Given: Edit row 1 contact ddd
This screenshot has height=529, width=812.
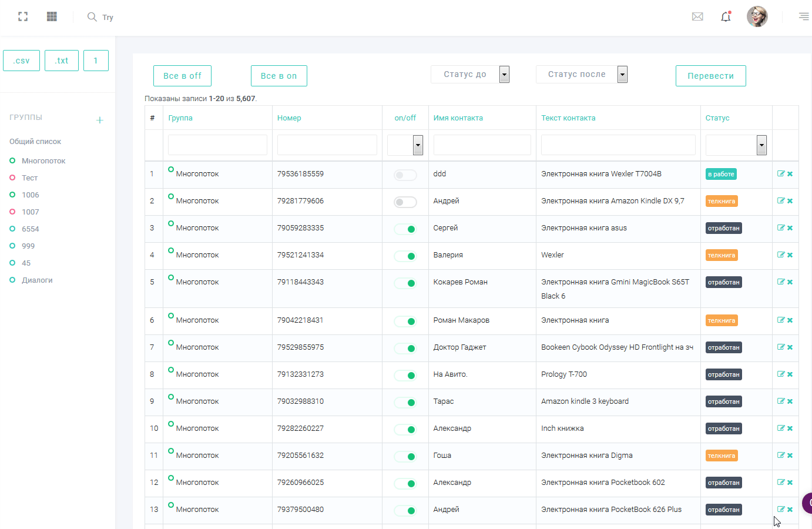Looking at the screenshot, I should click(x=781, y=173).
